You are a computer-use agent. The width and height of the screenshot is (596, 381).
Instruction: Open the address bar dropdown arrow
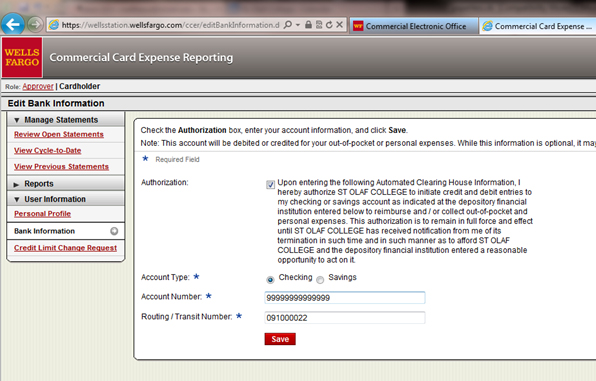coord(298,25)
